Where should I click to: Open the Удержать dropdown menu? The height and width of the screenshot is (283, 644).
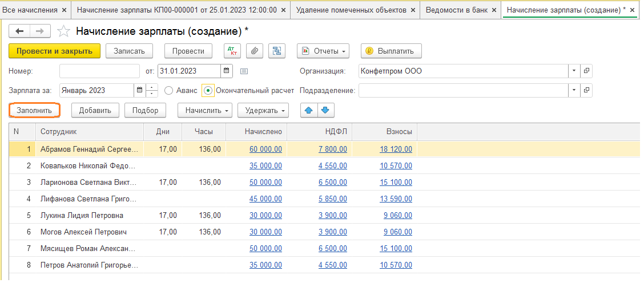263,110
